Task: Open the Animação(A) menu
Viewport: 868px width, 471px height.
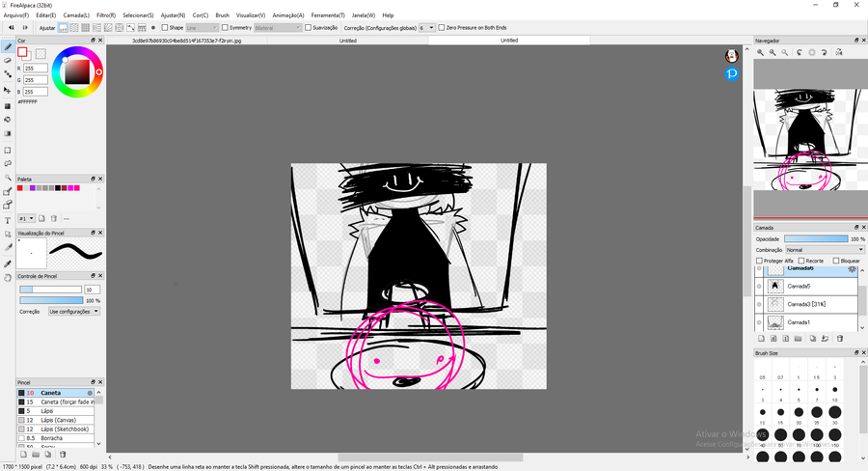Action: pyautogui.click(x=288, y=15)
